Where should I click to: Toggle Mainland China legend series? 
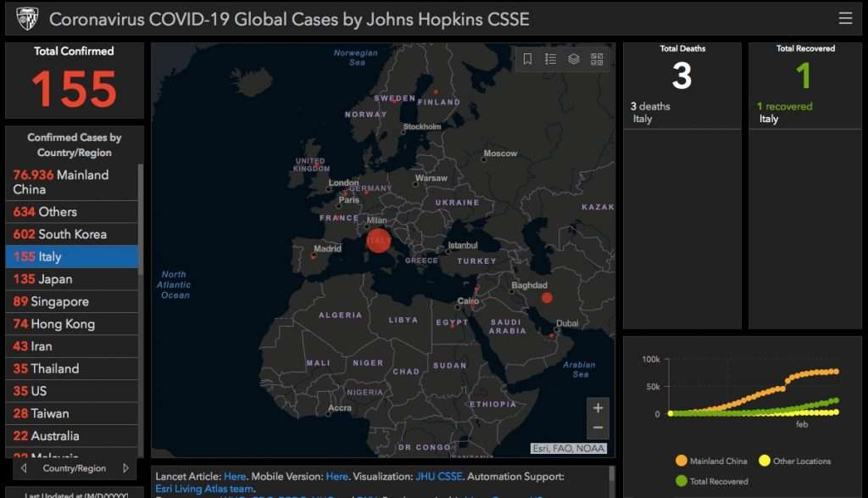[x=711, y=461]
